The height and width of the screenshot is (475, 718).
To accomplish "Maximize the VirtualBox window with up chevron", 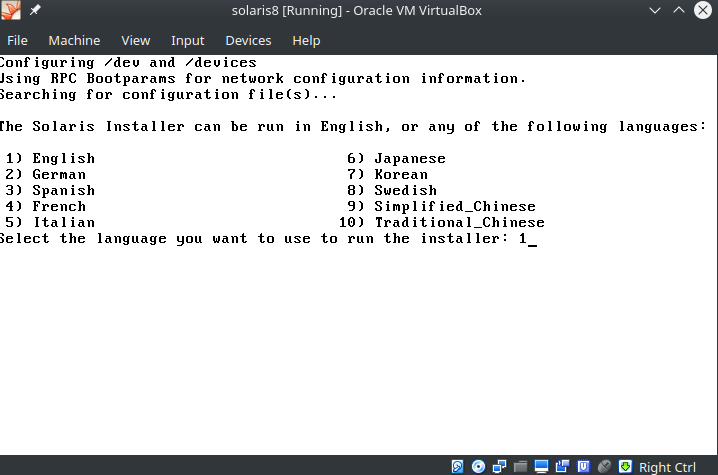I will [679, 10].
